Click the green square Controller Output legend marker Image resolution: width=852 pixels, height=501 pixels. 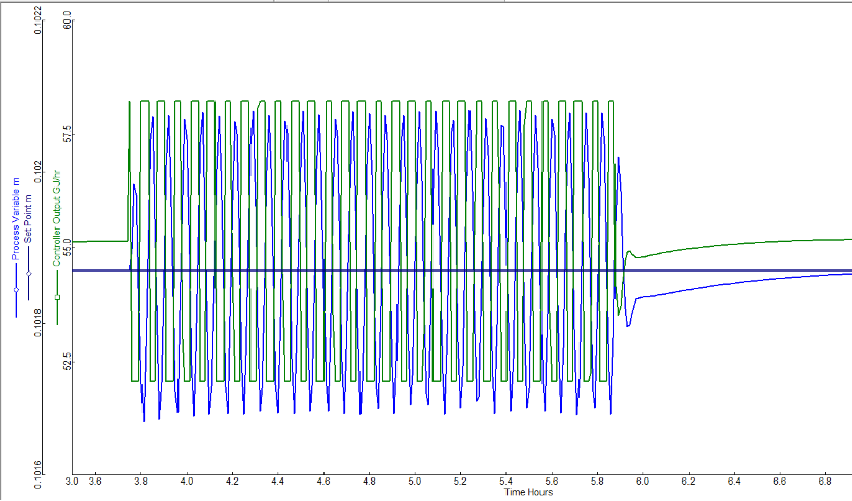pyautogui.click(x=57, y=297)
